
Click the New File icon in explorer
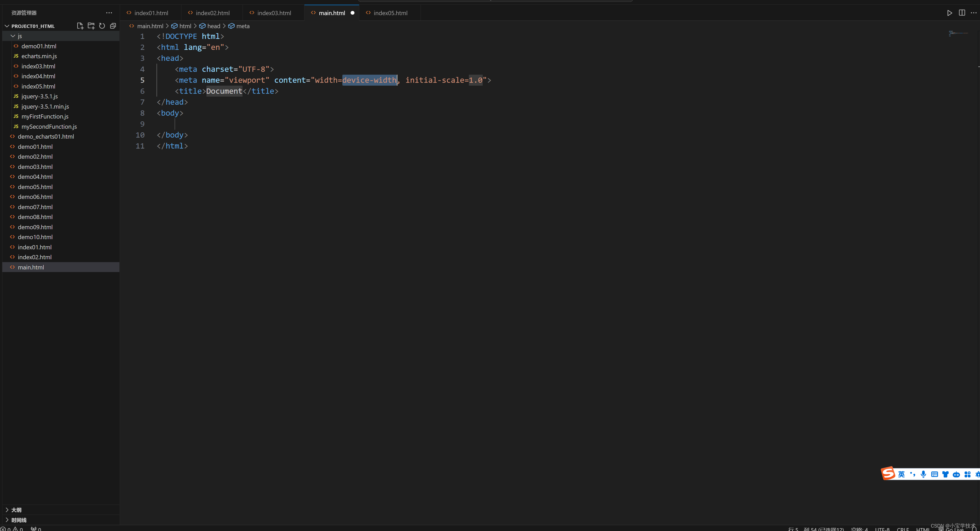[x=80, y=26]
